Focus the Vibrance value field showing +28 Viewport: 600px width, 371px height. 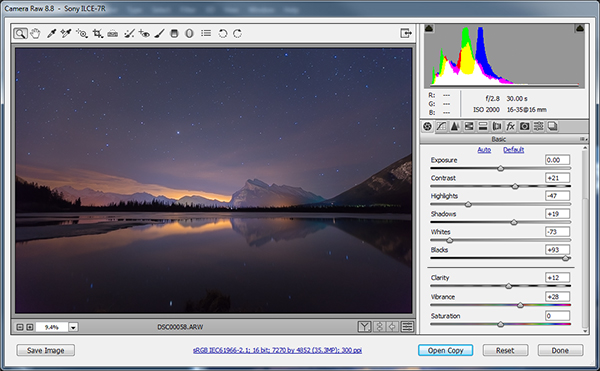pyautogui.click(x=558, y=296)
